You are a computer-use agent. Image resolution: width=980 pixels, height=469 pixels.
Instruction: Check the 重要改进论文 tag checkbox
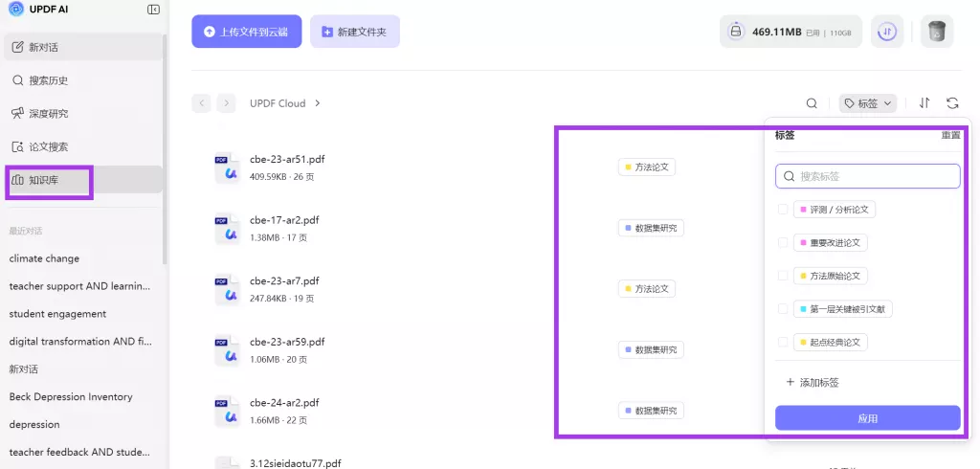click(783, 242)
